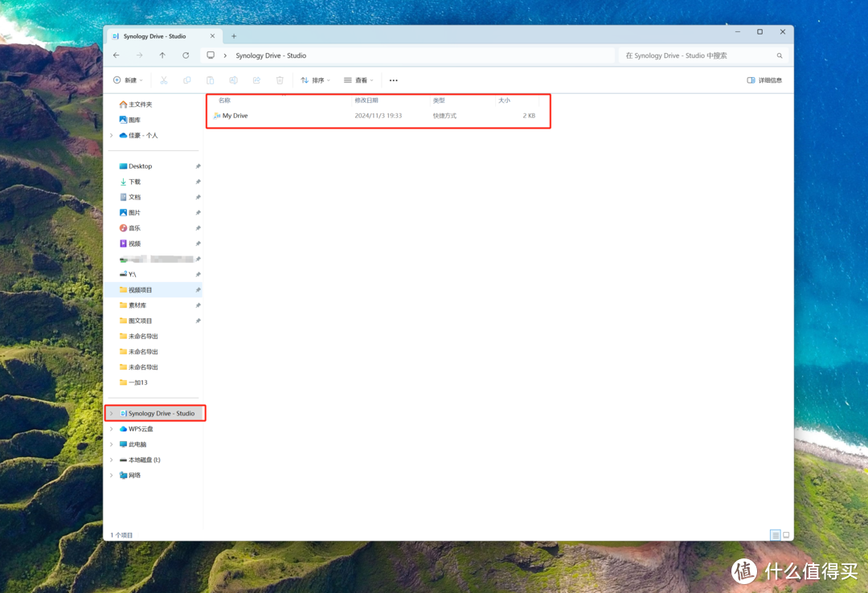Expand the 此电脑 tree node
Screen dimensions: 868x593
(112, 444)
